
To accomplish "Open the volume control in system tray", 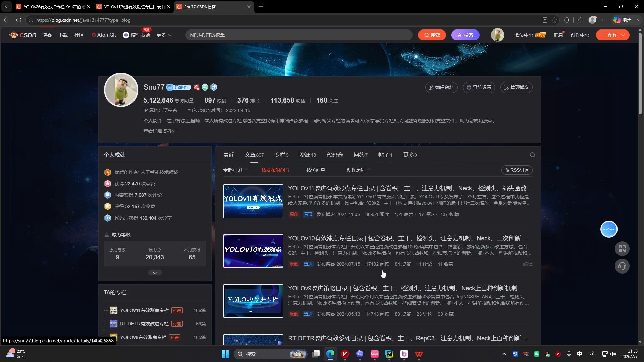I will [x=613, y=354].
